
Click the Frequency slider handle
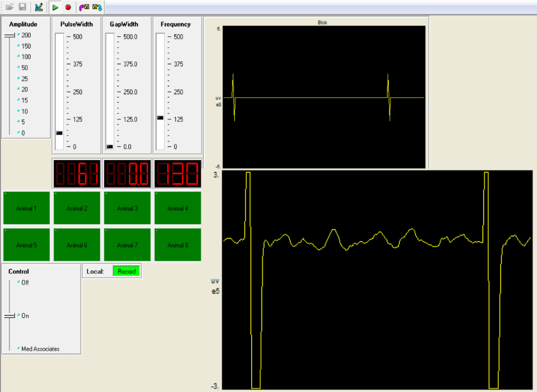pos(160,118)
